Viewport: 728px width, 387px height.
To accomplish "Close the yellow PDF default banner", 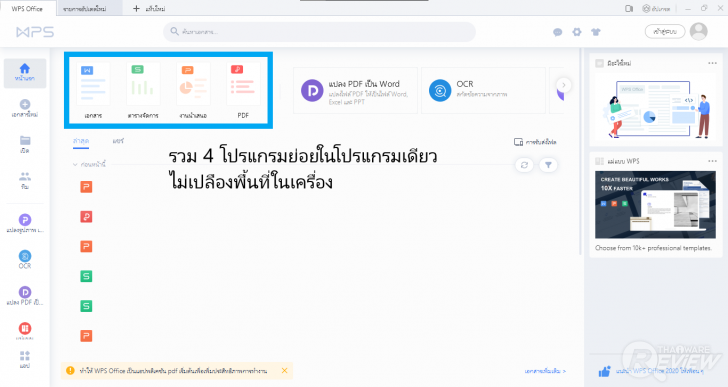I will [285, 370].
